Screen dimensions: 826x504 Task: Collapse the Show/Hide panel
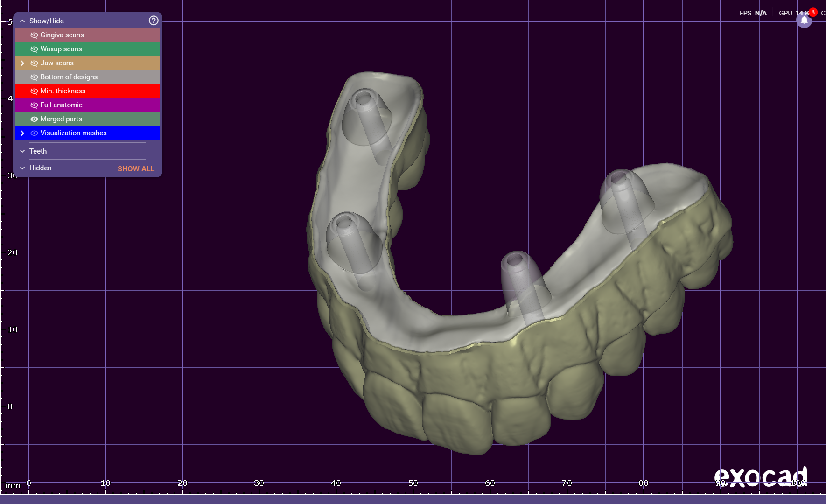(x=22, y=21)
